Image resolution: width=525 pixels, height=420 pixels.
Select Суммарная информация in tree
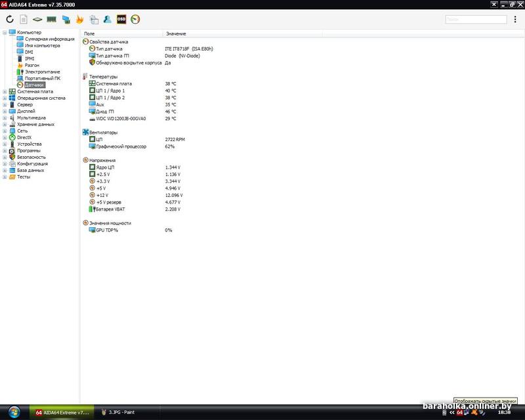(50, 39)
